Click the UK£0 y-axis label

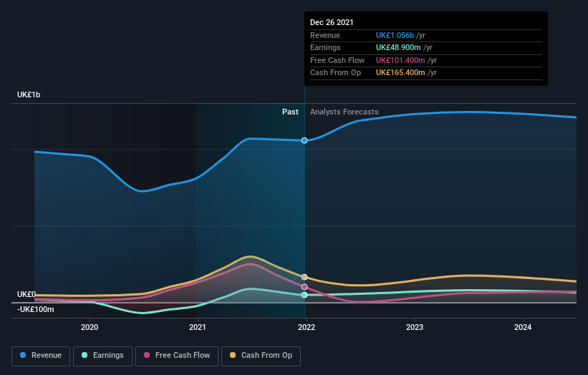26,294
